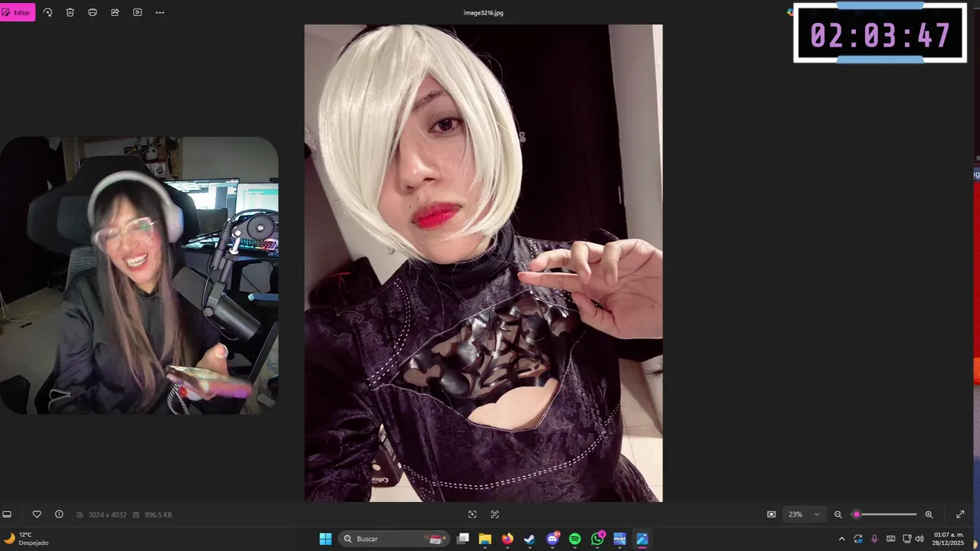Viewport: 980px width, 551px height.
Task: Click the 02:03:47 timer overlay
Action: [880, 34]
